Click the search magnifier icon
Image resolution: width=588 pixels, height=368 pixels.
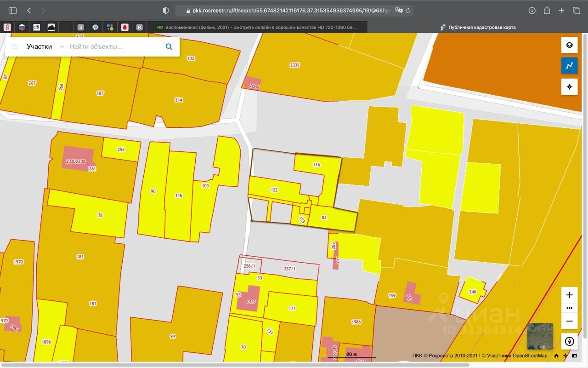169,46
